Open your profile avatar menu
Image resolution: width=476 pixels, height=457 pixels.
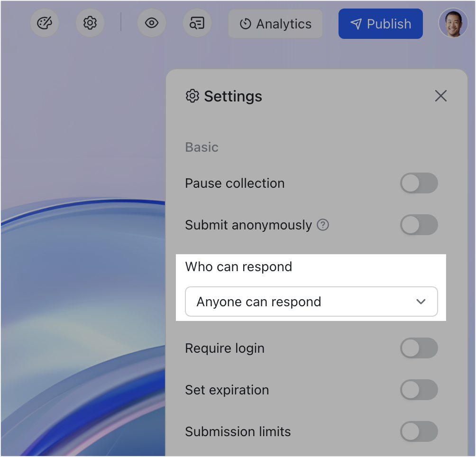pos(453,22)
